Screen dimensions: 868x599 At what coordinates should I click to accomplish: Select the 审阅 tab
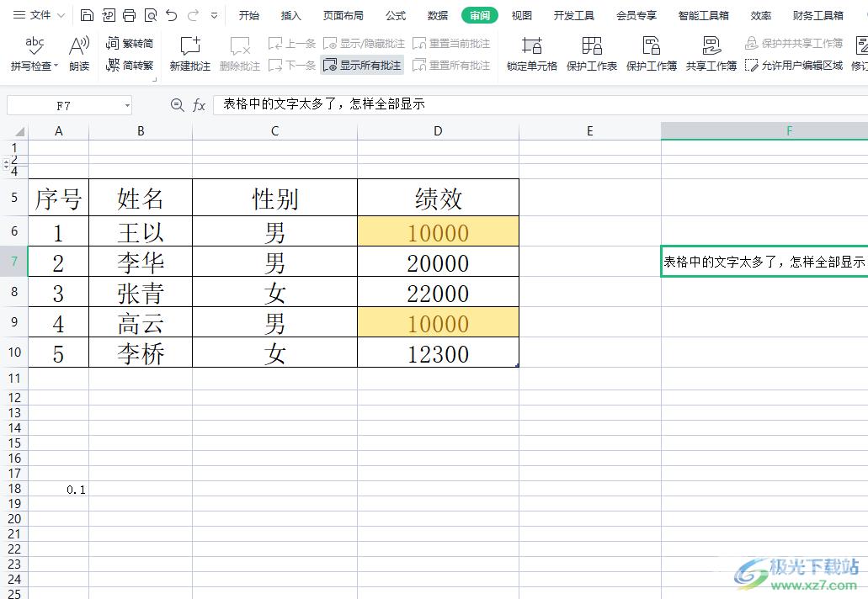479,15
